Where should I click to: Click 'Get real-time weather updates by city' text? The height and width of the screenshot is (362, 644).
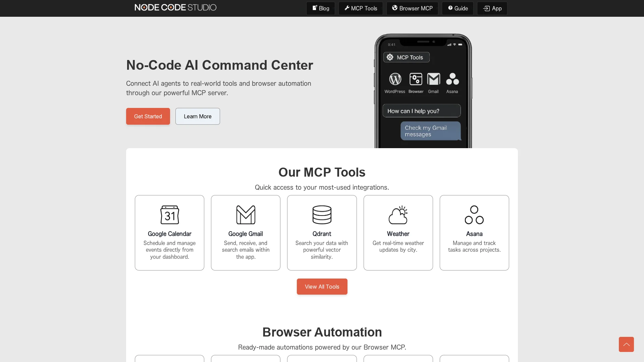coord(398,246)
